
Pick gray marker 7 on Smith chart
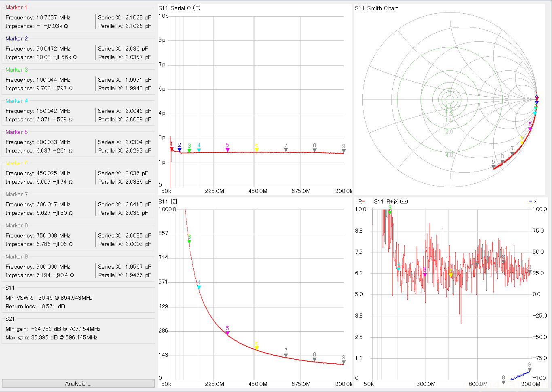512,154
